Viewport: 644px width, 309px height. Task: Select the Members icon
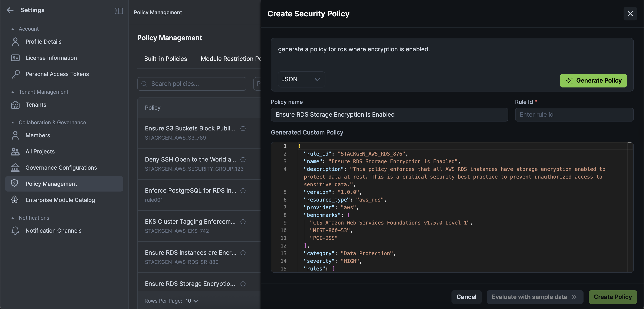coord(15,135)
